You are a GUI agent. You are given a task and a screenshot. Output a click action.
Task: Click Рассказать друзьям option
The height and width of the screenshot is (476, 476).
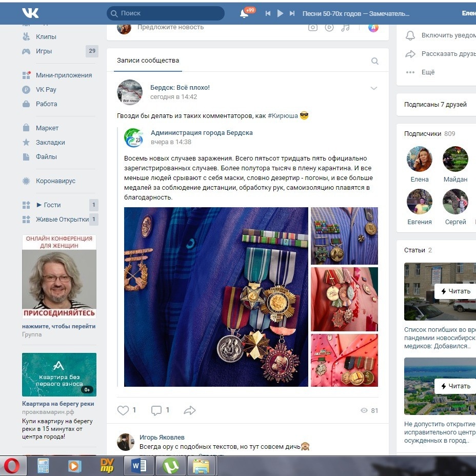coord(441,54)
